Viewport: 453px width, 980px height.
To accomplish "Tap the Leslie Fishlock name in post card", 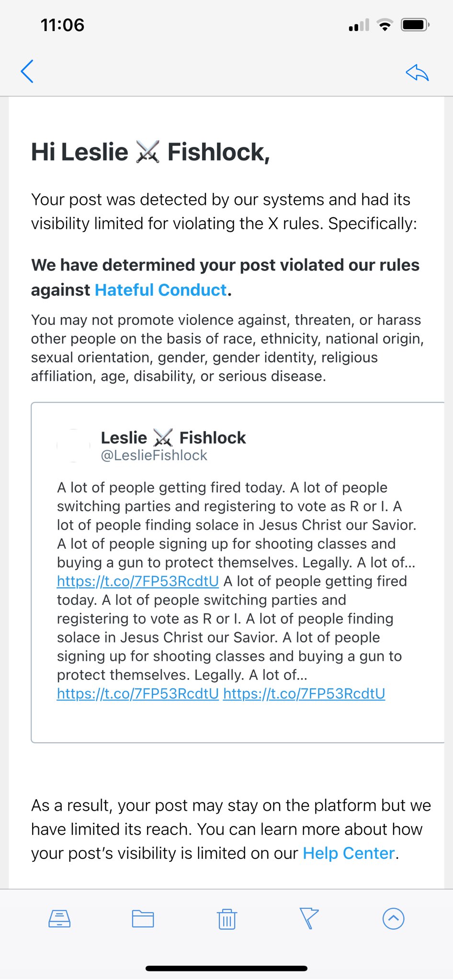I will coord(173,437).
